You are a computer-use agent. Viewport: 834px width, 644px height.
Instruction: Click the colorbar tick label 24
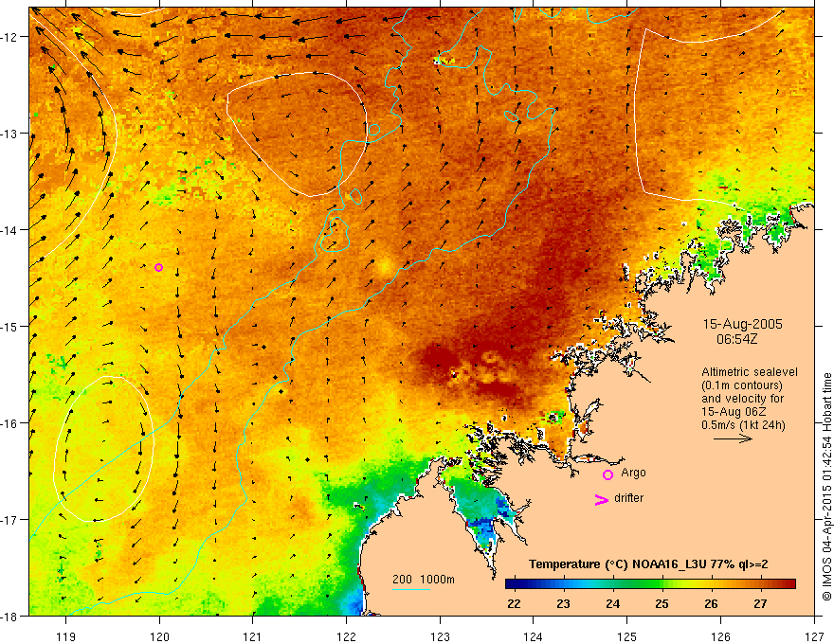coord(613,604)
